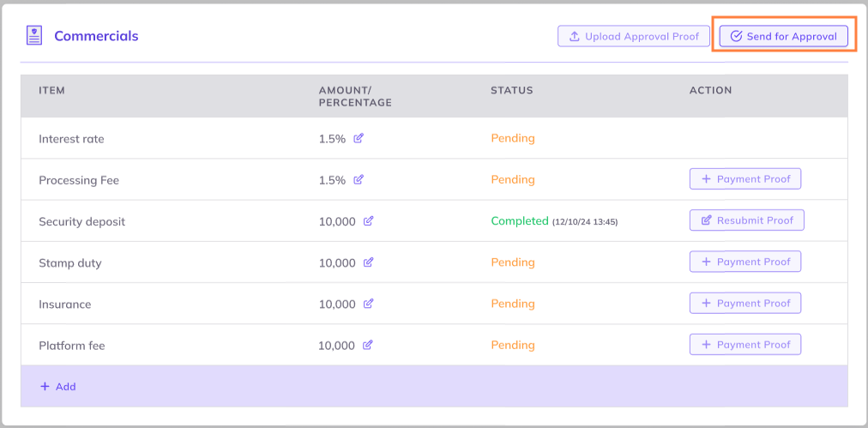
Task: Add Payment Proof for Stamp duty
Action: 744,262
